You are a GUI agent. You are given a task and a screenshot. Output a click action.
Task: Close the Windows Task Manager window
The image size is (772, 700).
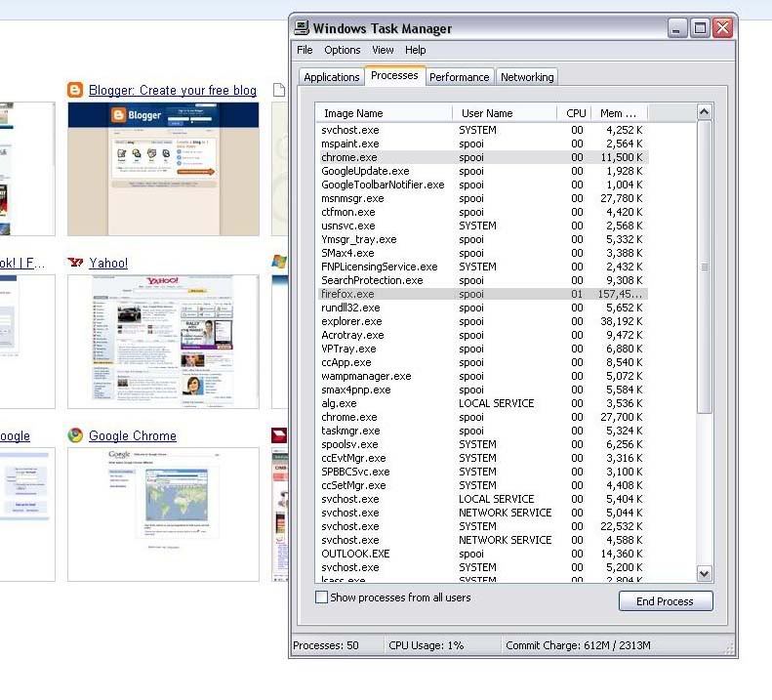pyautogui.click(x=723, y=27)
